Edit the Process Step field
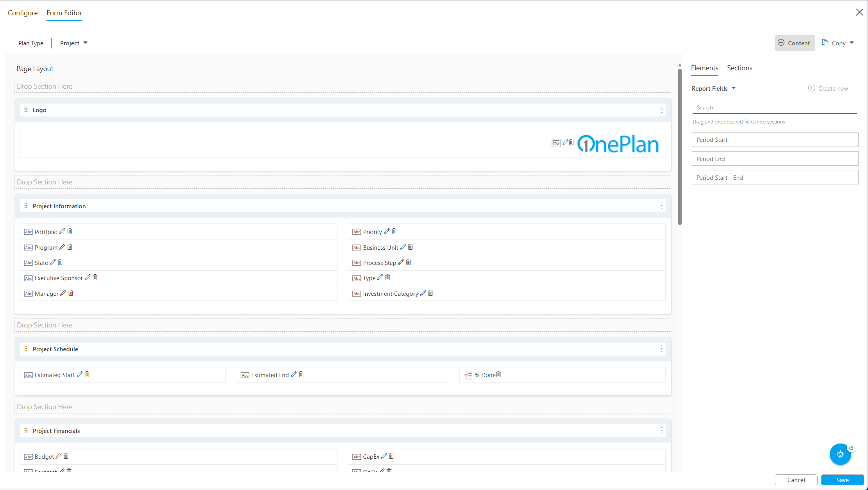 [401, 262]
